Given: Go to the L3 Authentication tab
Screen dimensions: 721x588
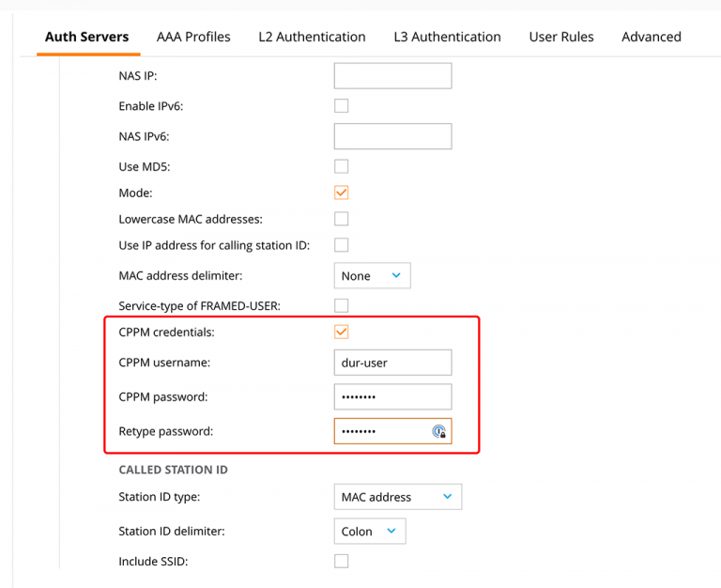Looking at the screenshot, I should (x=447, y=37).
